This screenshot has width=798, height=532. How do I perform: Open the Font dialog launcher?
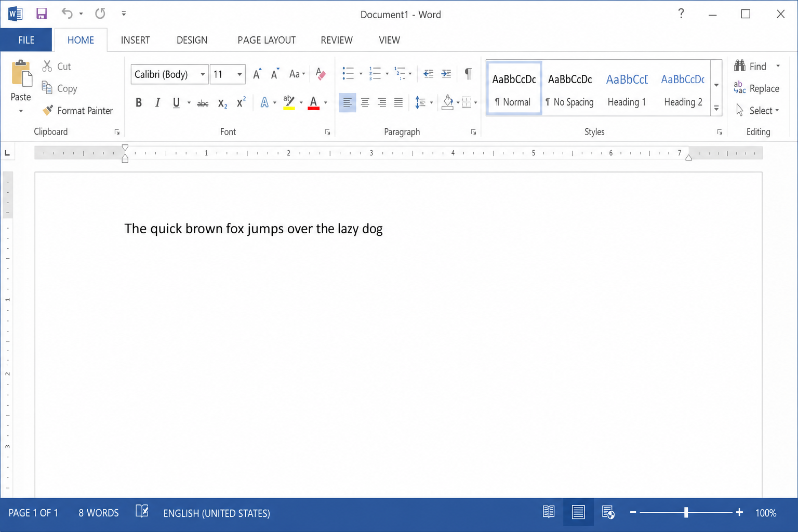[x=327, y=132]
